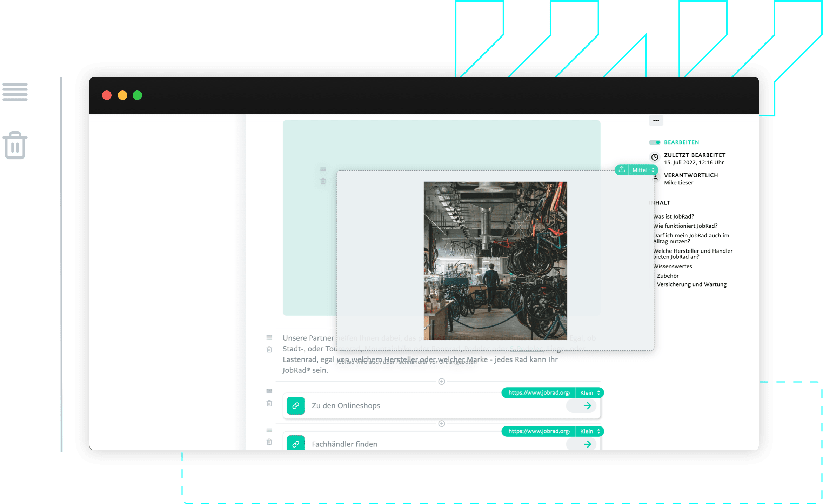This screenshot has height=504, width=823.
Task: Click the 15. Juli 2022, 12:16 Uhr timestamp
Action: [x=694, y=162]
